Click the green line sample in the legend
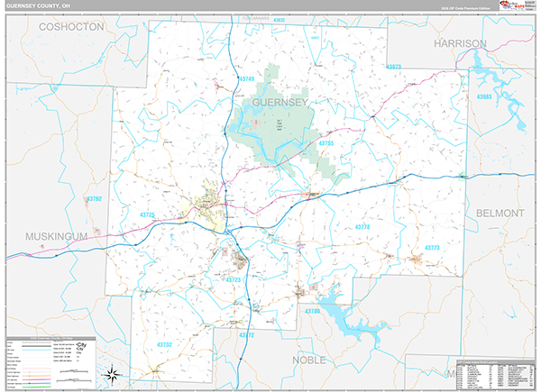Screen dimensions: 541x392 (36, 387)
